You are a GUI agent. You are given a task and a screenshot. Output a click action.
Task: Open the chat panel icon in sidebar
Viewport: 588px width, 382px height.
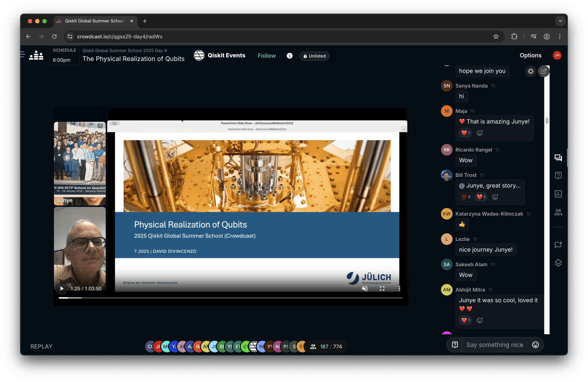[558, 158]
